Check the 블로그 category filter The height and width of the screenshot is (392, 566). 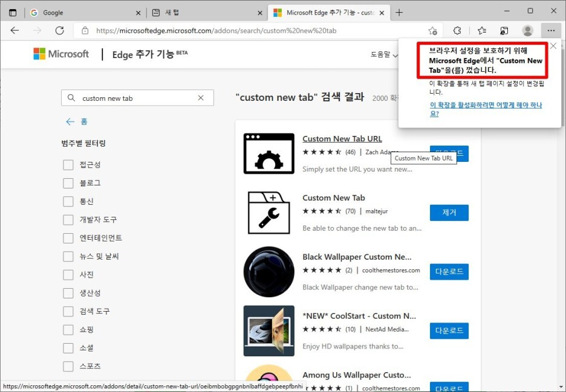pyautogui.click(x=68, y=183)
